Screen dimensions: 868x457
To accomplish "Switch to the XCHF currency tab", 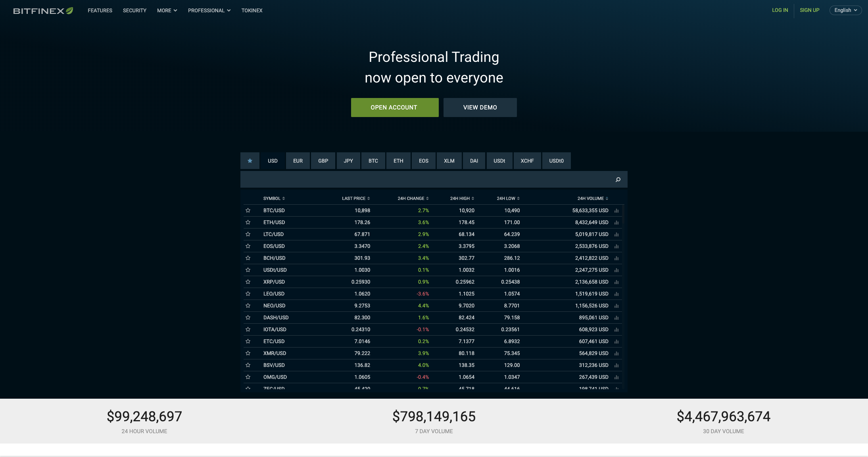I will click(x=527, y=161).
